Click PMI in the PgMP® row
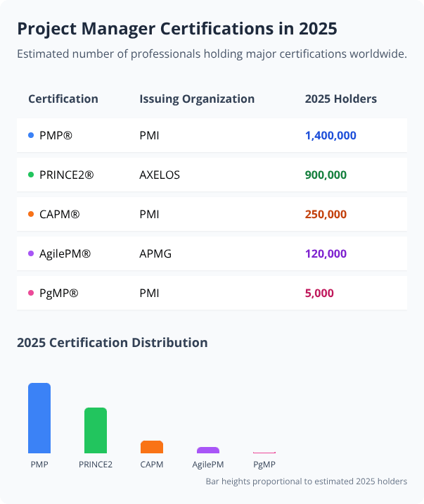Viewport: 424px width, 504px height. [149, 293]
